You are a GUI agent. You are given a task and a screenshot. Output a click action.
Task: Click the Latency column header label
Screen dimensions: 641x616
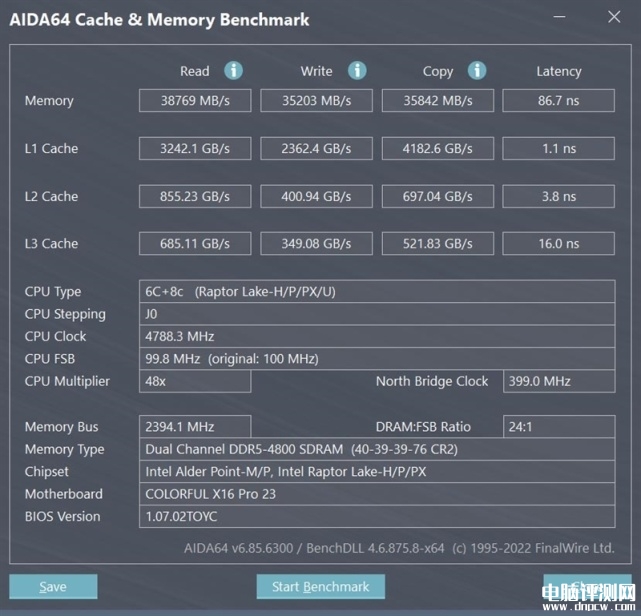(559, 72)
